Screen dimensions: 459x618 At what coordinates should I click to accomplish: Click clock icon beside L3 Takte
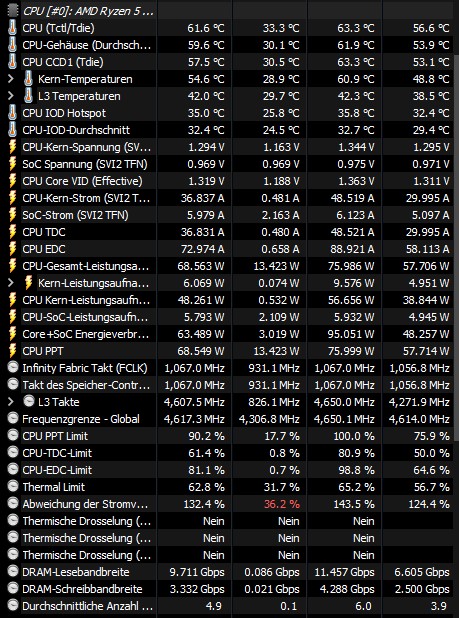click(x=28, y=402)
